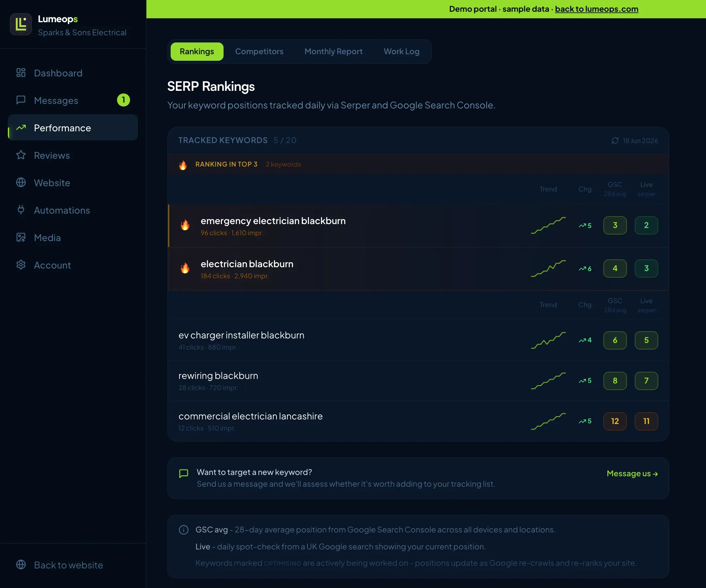Viewport: 706px width, 588px height.
Task: Click Live badge 7 for rewiring blackburn
Action: point(646,380)
